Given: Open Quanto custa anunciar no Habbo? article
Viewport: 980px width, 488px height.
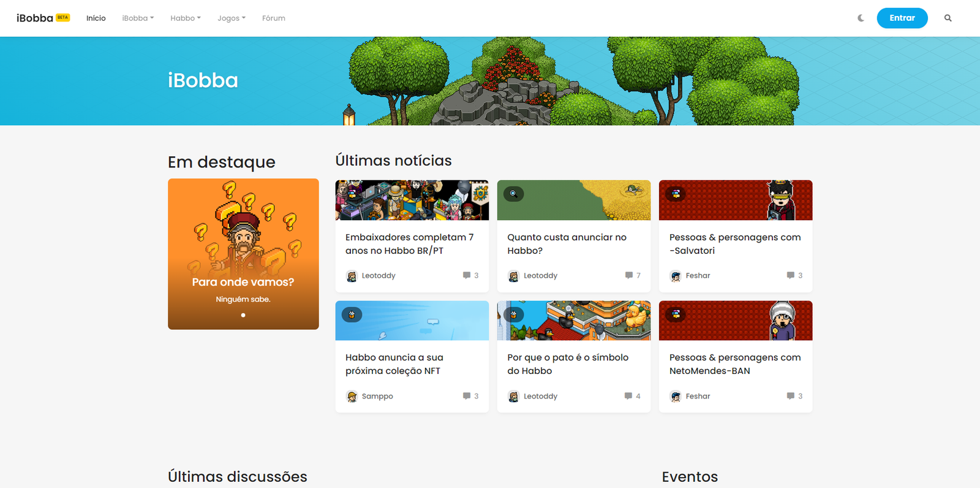Looking at the screenshot, I should (567, 244).
